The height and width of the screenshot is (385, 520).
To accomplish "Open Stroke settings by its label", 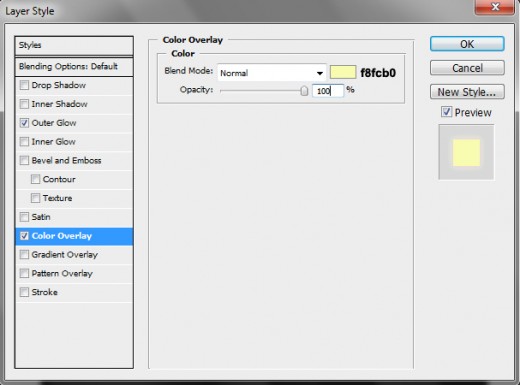I will coord(45,292).
